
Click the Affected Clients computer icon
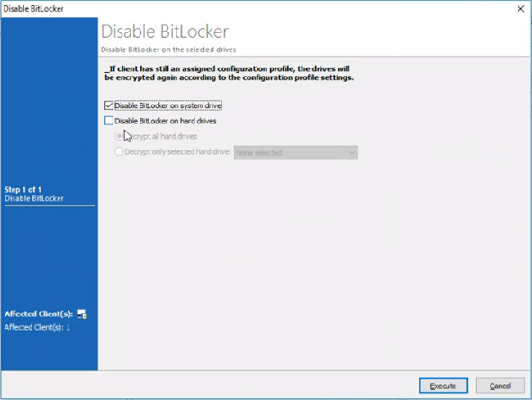tap(82, 314)
